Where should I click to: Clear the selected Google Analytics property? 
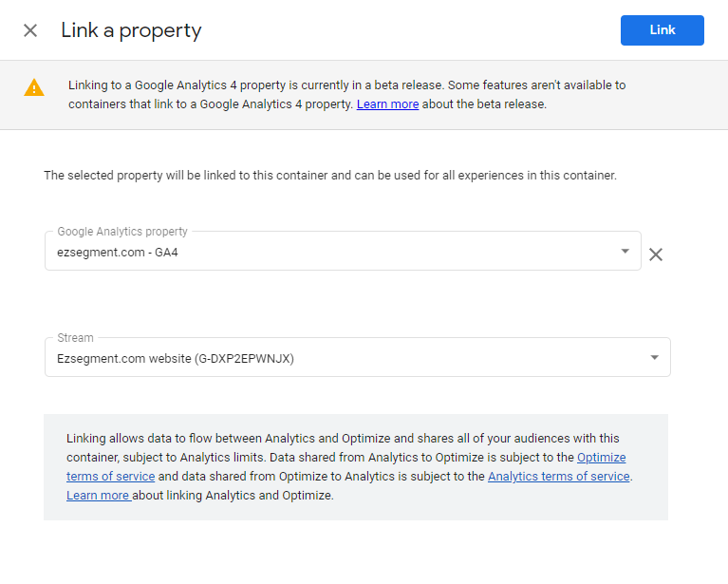point(656,254)
